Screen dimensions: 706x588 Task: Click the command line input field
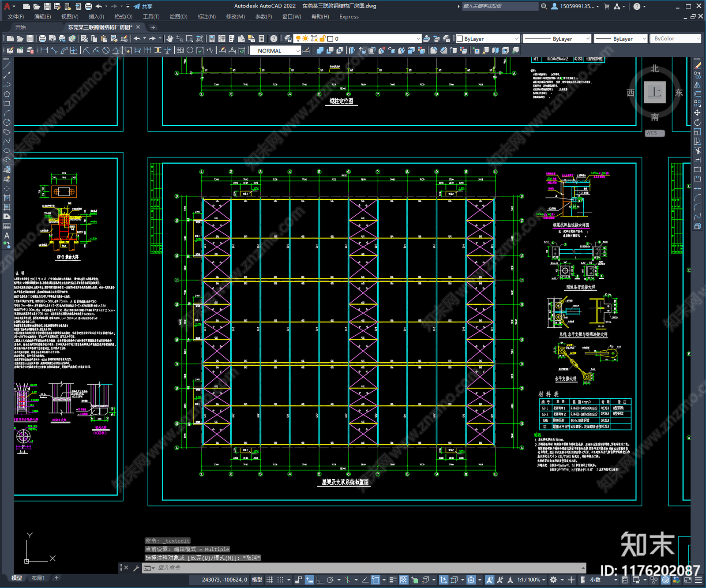tap(363, 568)
